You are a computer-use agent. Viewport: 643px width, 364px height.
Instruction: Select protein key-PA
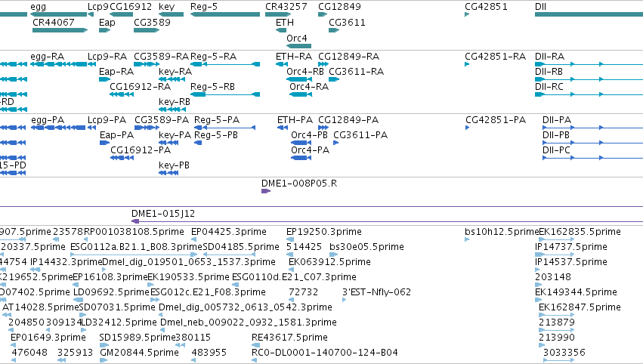[x=168, y=143]
